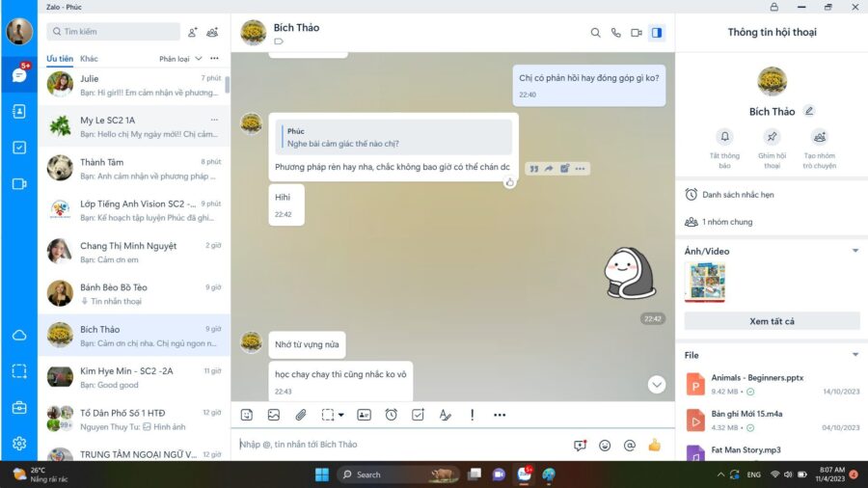
Task: Collapse the Ảnh/Video section
Action: (854, 251)
